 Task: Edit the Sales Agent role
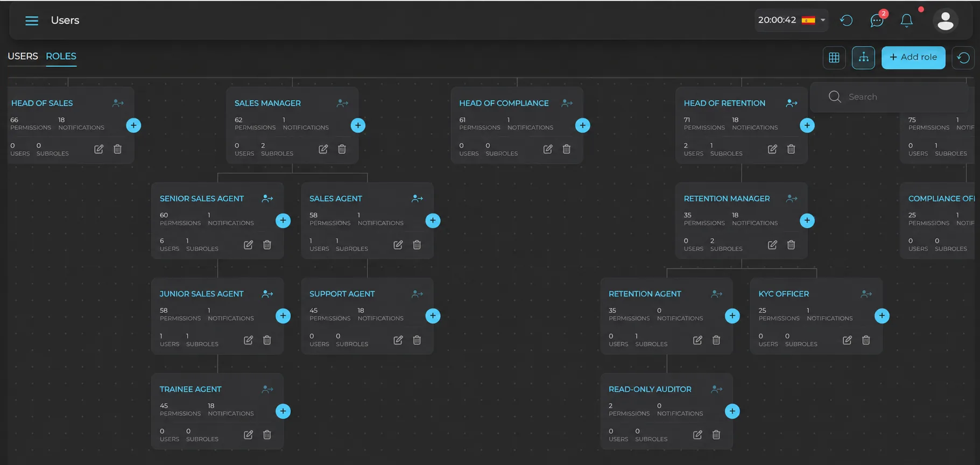398,245
